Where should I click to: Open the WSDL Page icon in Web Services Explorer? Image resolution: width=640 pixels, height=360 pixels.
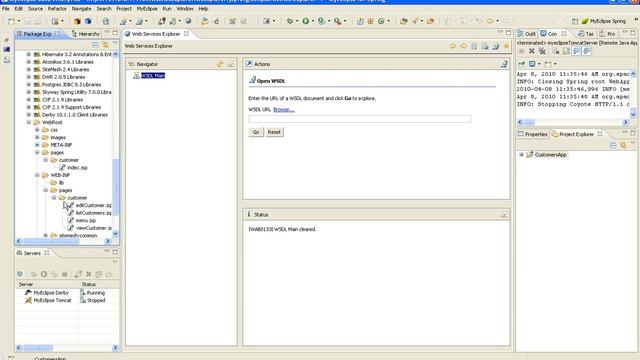(x=496, y=46)
